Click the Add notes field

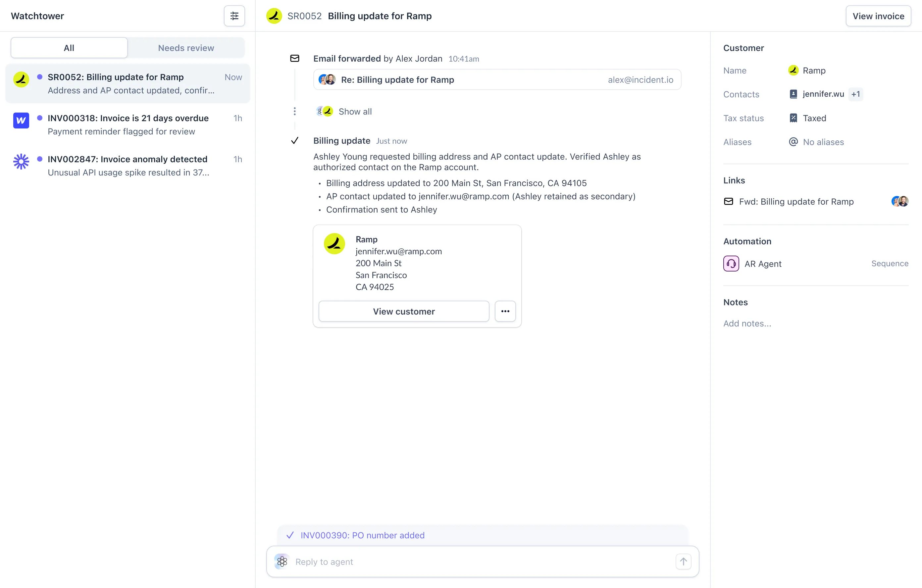[746, 323]
